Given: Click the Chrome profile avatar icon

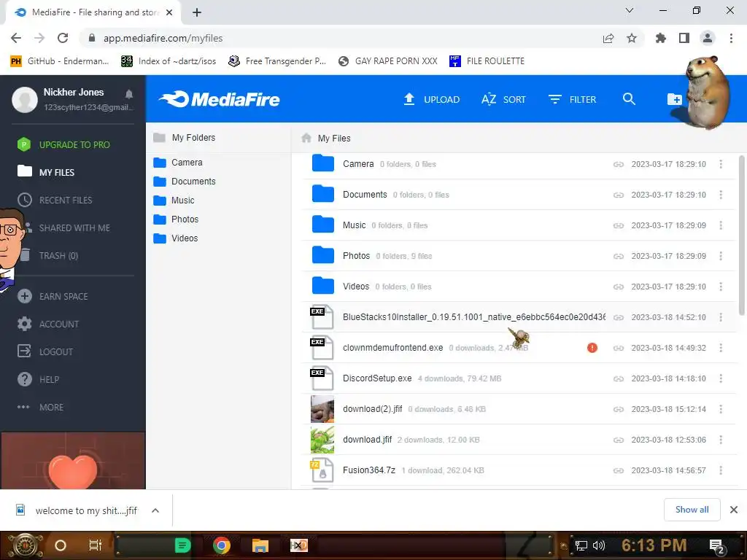Looking at the screenshot, I should [708, 38].
